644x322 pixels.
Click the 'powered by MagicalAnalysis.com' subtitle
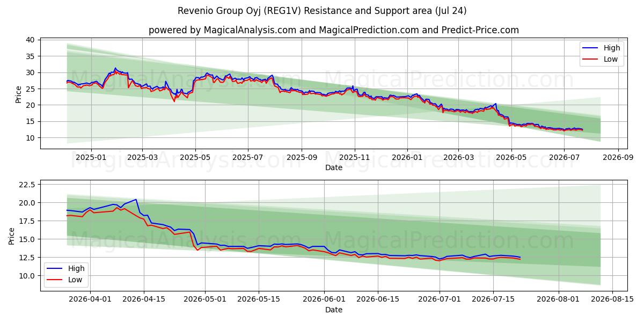(334, 30)
